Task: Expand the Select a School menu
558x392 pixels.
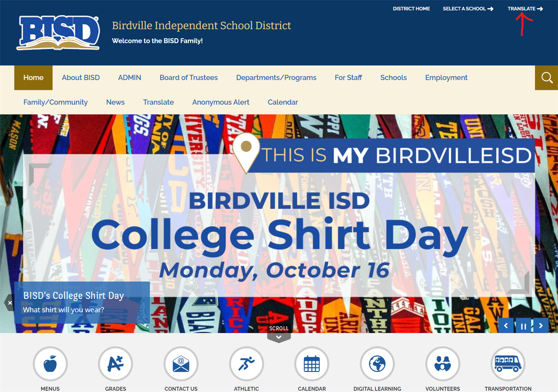Action: (468, 9)
